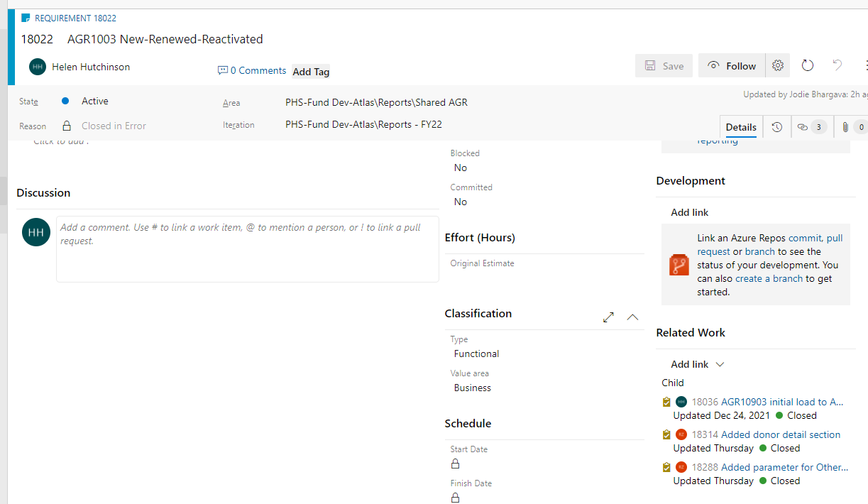Click the undo changes icon

[837, 65]
